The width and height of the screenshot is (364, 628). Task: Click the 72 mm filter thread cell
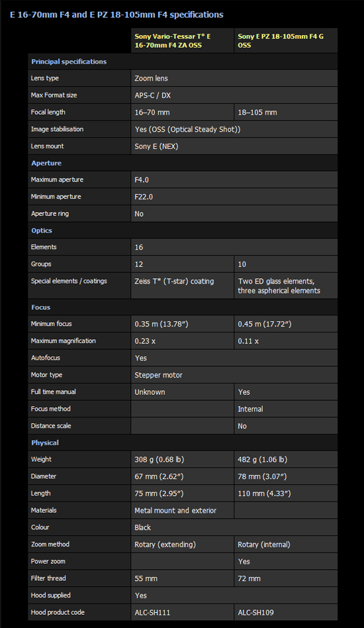286,578
